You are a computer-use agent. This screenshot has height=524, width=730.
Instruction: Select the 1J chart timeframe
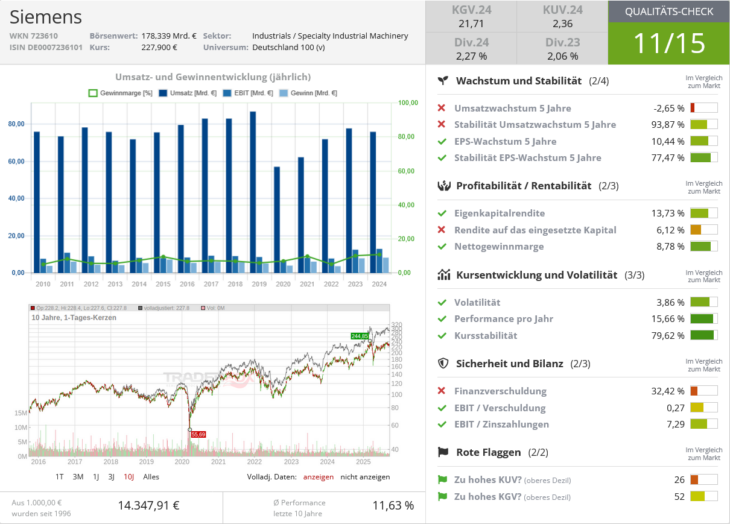96,477
